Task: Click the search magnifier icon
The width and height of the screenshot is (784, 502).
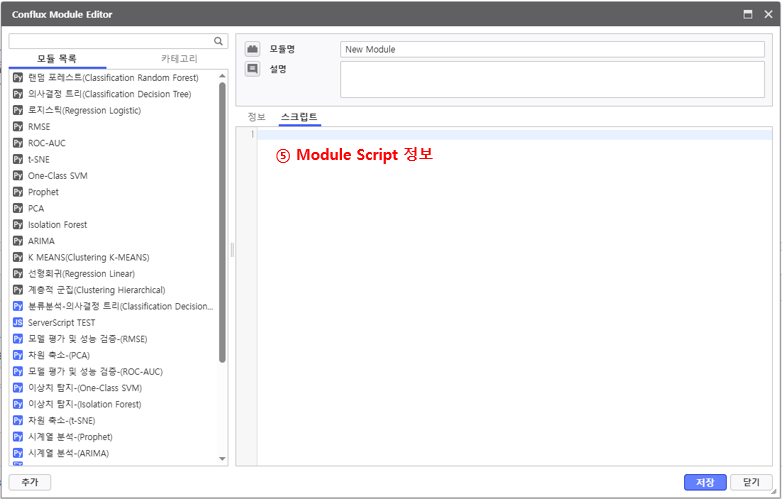Action: click(218, 41)
